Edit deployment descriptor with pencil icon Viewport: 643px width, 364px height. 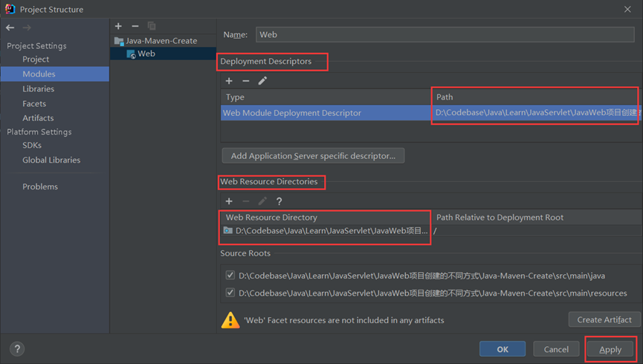(x=262, y=80)
